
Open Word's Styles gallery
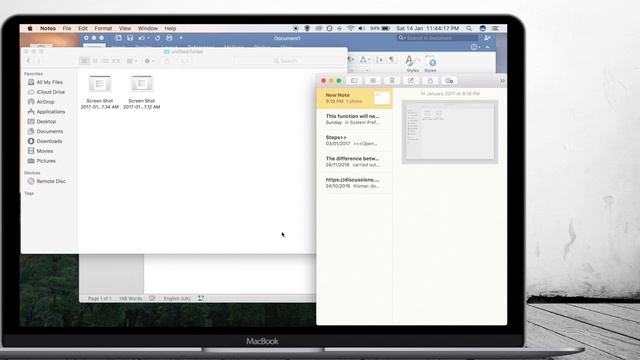(x=412, y=64)
